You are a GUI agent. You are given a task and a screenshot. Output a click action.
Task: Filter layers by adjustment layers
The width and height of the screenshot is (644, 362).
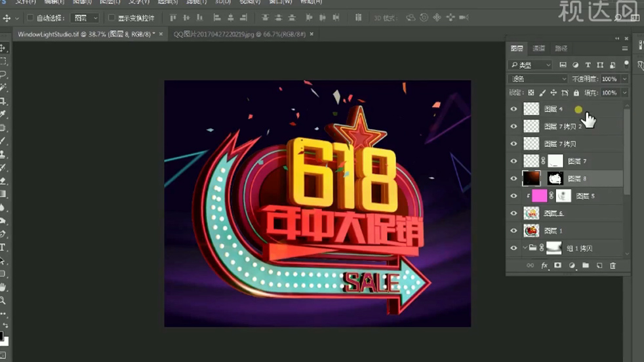(575, 65)
